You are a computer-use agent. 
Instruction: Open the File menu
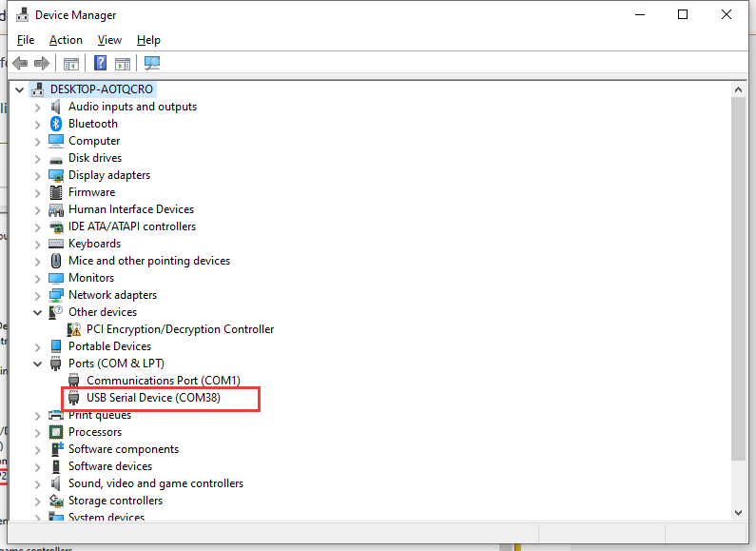26,40
